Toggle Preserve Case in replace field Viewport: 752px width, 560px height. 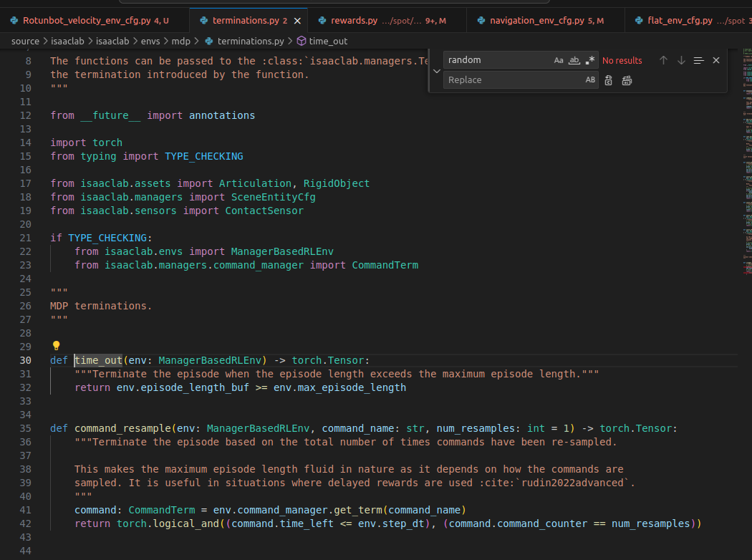(590, 80)
